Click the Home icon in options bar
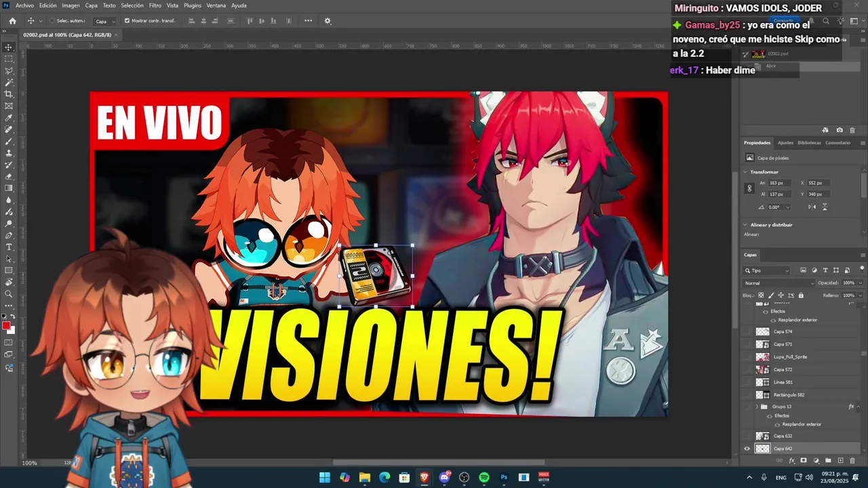This screenshot has width=868, height=488. [x=12, y=21]
